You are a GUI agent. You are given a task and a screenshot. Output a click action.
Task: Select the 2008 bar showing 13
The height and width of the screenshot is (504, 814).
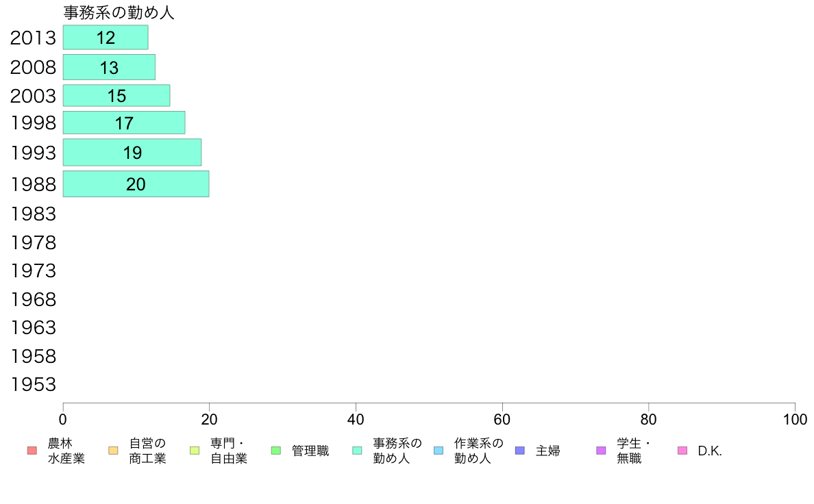point(109,67)
